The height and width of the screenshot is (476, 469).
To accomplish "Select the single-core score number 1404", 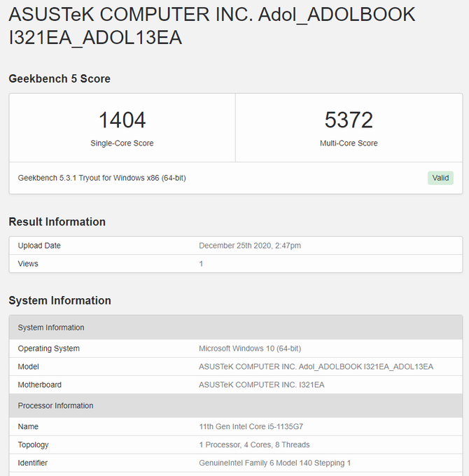I will 122,120.
